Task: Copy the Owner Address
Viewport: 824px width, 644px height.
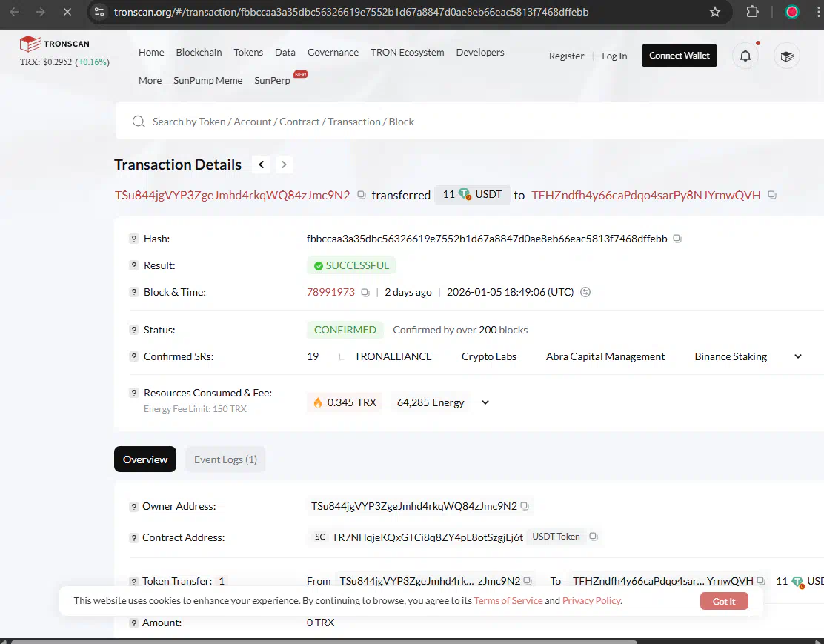Action: (x=525, y=506)
